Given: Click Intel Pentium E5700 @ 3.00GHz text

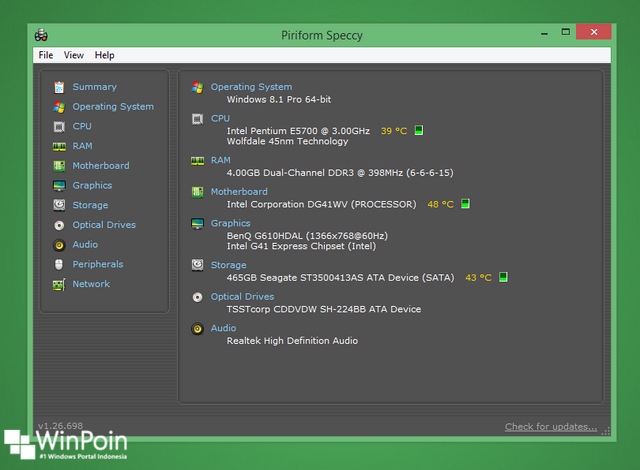Looking at the screenshot, I should click(x=298, y=131).
